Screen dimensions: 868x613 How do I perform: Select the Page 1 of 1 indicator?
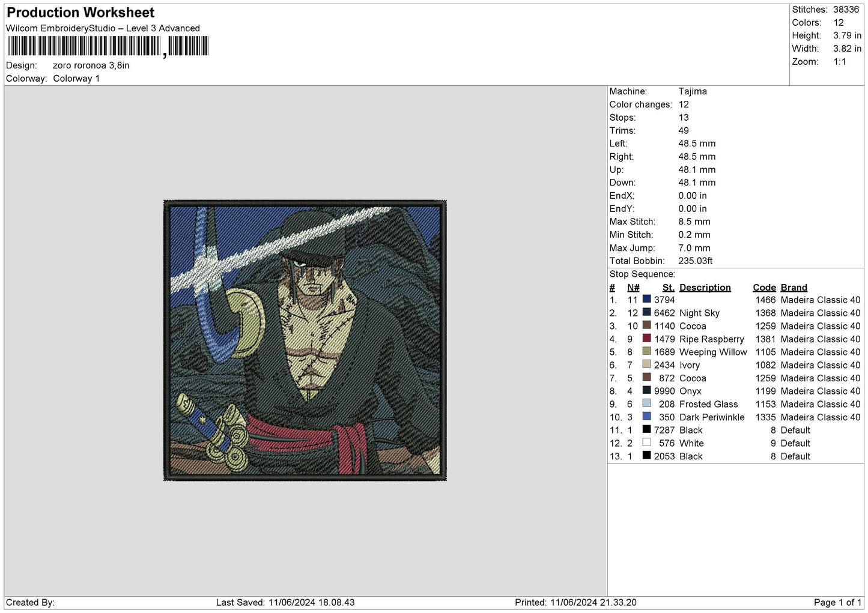pos(837,602)
